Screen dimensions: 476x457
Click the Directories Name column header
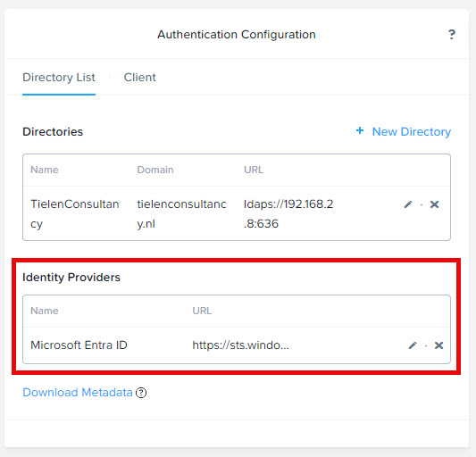[x=45, y=170]
